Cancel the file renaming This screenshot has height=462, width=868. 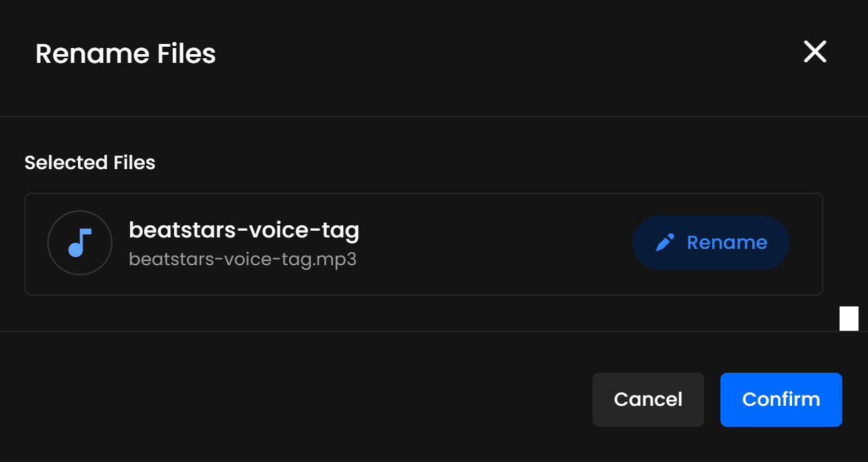[648, 400]
